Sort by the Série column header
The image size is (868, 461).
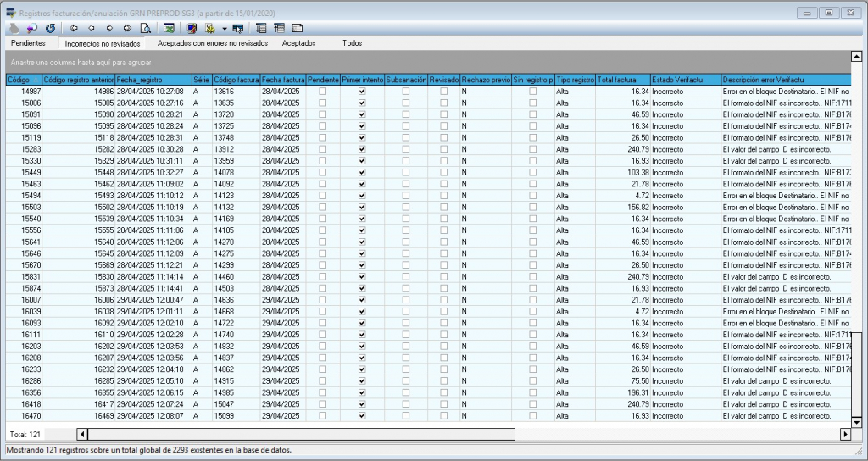coord(202,81)
